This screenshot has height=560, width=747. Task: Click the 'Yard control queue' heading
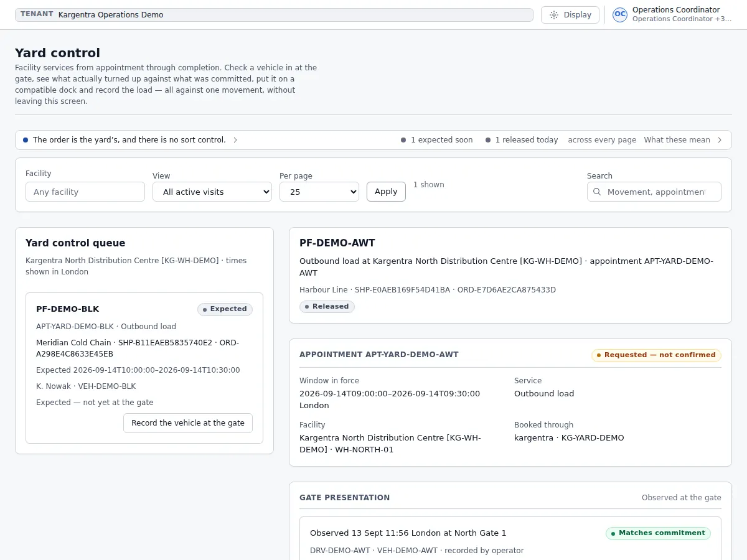pyautogui.click(x=75, y=243)
